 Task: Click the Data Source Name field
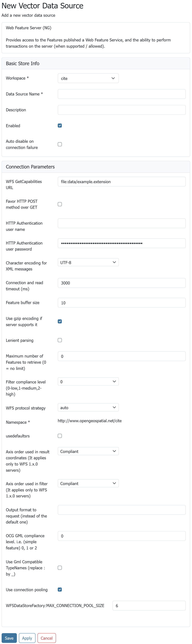[x=121, y=94]
